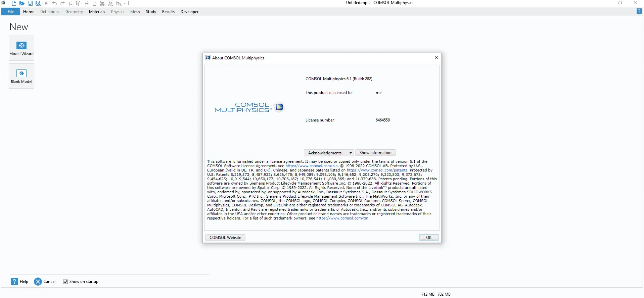Viewport: 644px width, 298px height.
Task: Click the Delete trash can icon
Action: tap(95, 3)
